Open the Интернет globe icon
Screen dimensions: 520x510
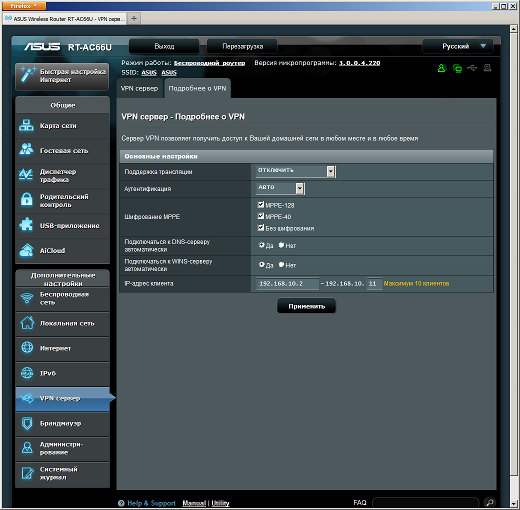(27, 347)
